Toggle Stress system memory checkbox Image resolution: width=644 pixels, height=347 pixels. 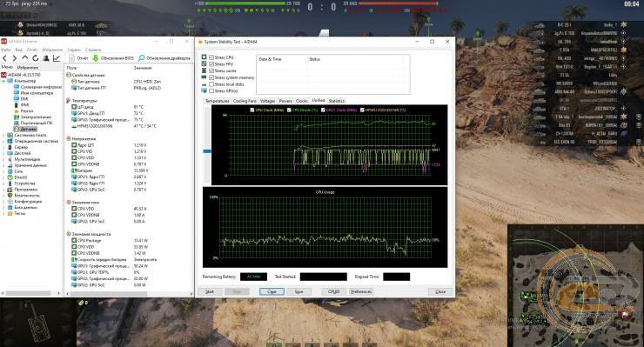click(x=211, y=77)
